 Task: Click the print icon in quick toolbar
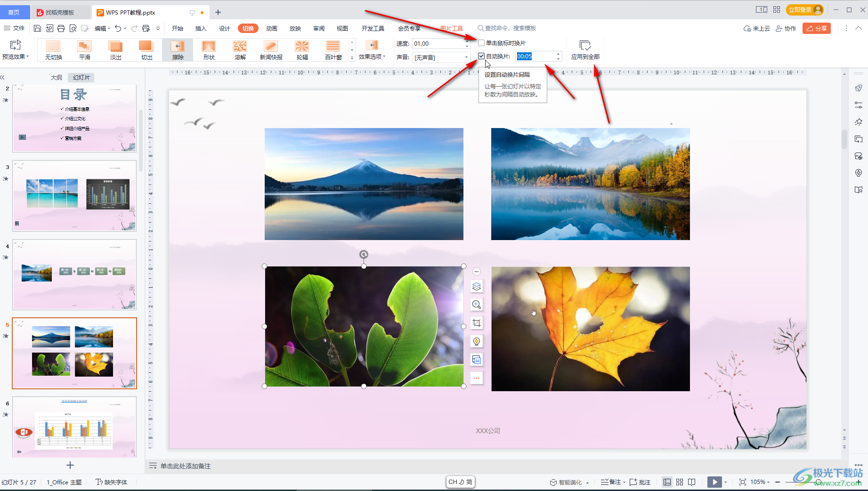61,28
